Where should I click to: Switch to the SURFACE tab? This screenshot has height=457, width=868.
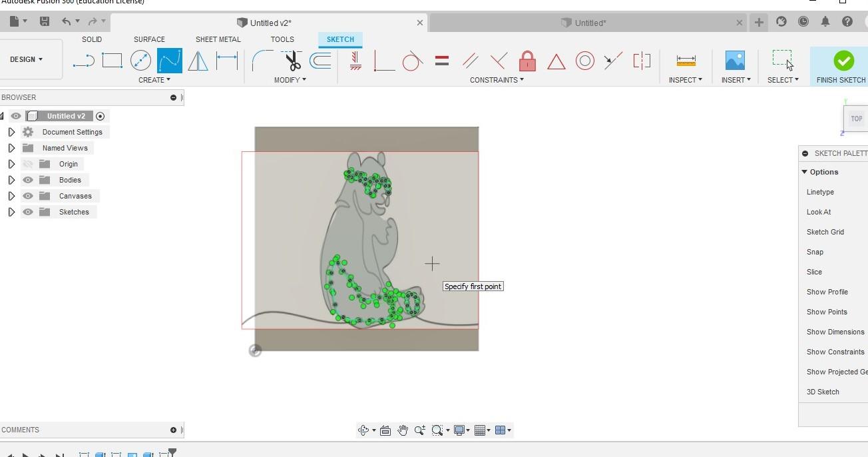coord(149,39)
